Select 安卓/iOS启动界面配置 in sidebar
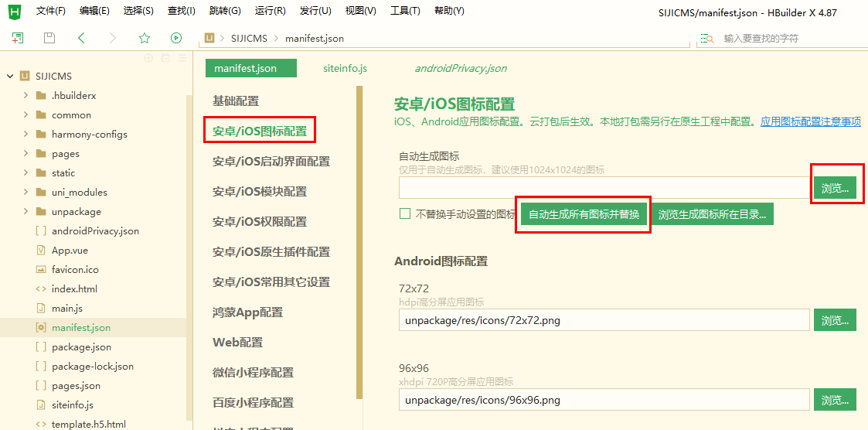 (271, 162)
